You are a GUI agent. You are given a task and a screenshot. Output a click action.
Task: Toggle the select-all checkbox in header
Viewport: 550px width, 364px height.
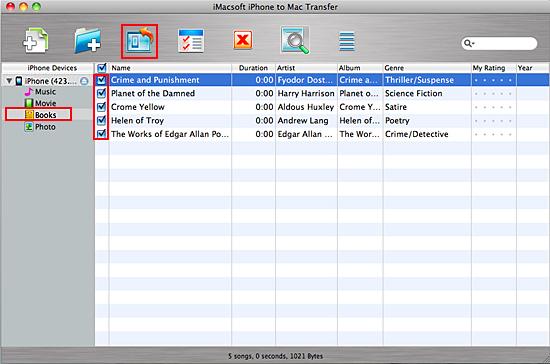pyautogui.click(x=102, y=68)
